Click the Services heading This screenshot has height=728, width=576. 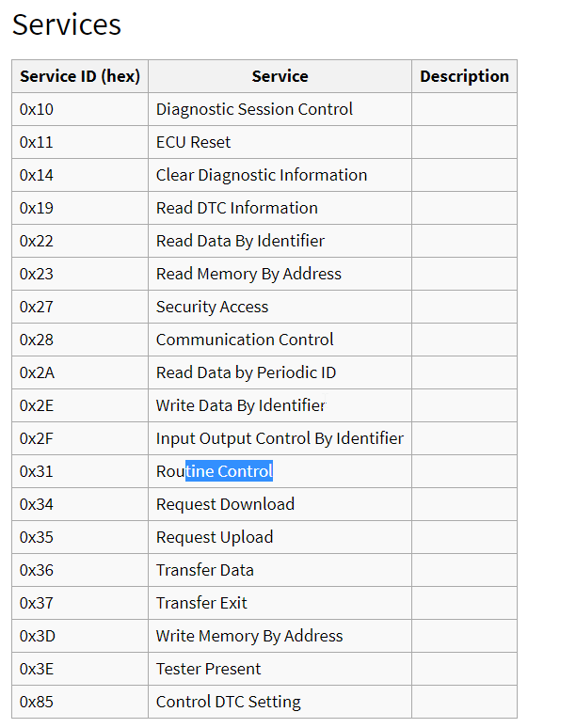point(67,24)
